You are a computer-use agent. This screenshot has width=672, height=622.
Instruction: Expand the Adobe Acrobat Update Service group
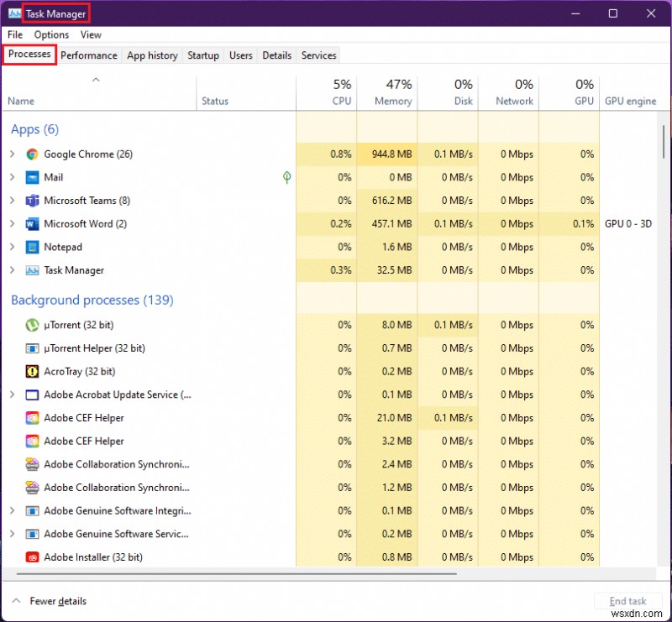pyautogui.click(x=13, y=395)
